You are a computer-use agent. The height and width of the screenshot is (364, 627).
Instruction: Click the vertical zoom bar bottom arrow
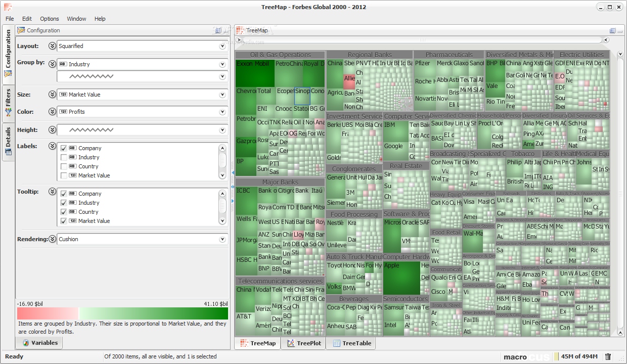tap(621, 333)
